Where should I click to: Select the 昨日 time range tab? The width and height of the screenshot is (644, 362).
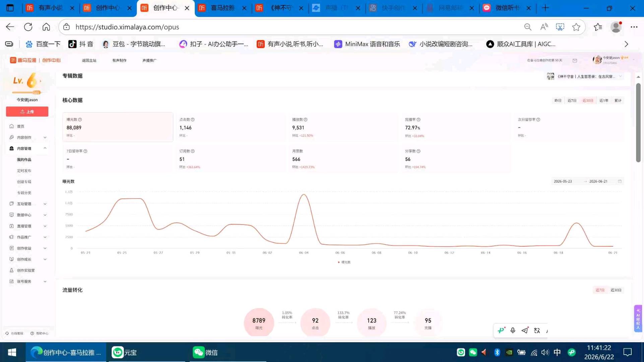[x=558, y=101]
